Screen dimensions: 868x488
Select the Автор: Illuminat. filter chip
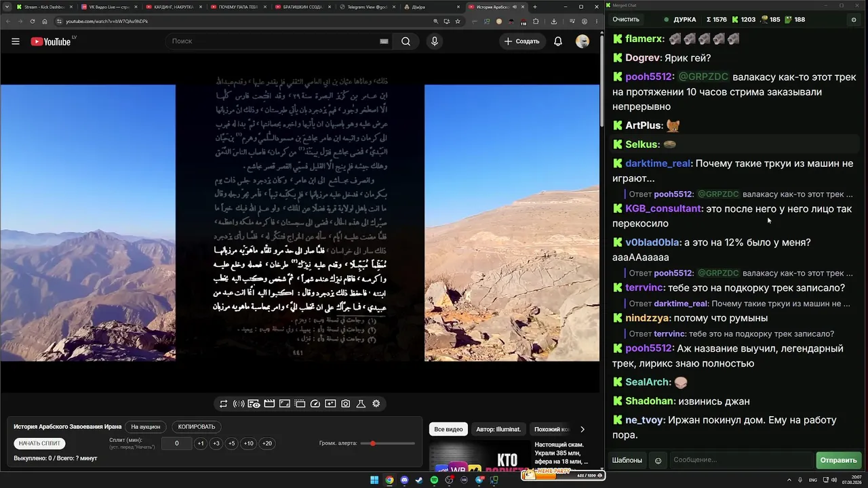coord(498,429)
